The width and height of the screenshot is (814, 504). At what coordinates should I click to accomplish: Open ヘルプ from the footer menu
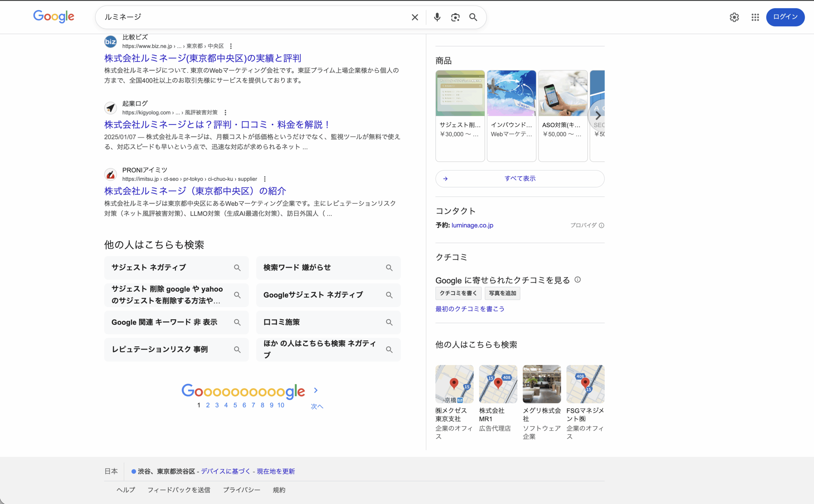[126, 490]
